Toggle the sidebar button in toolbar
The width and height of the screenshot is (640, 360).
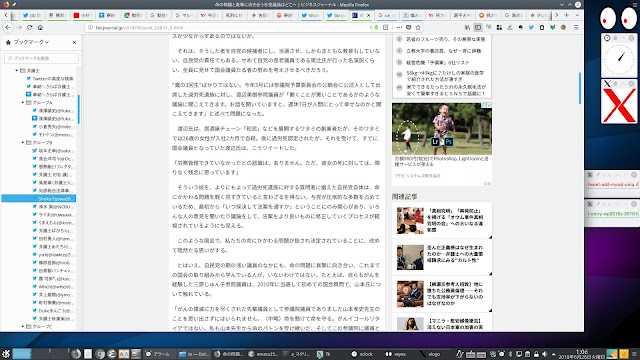click(478, 27)
